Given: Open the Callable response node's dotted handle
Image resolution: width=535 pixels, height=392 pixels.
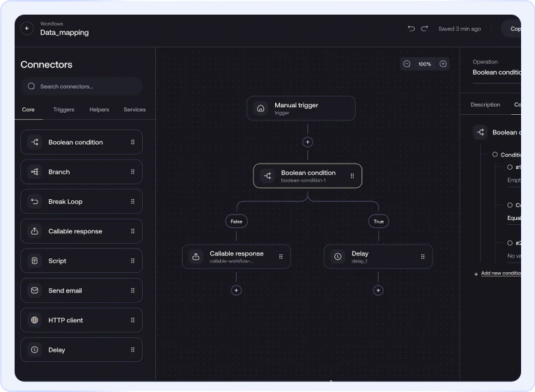Looking at the screenshot, I should pyautogui.click(x=281, y=256).
